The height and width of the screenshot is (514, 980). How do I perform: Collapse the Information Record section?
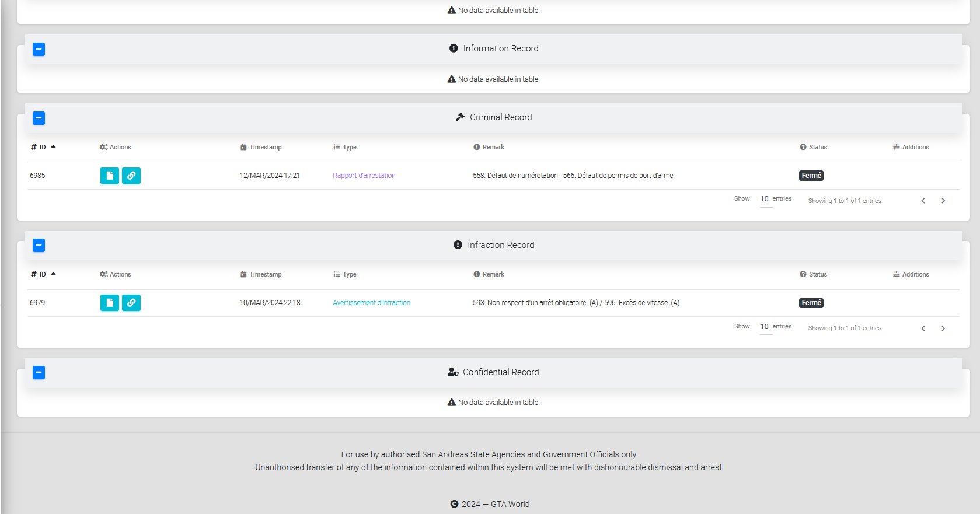tap(39, 49)
